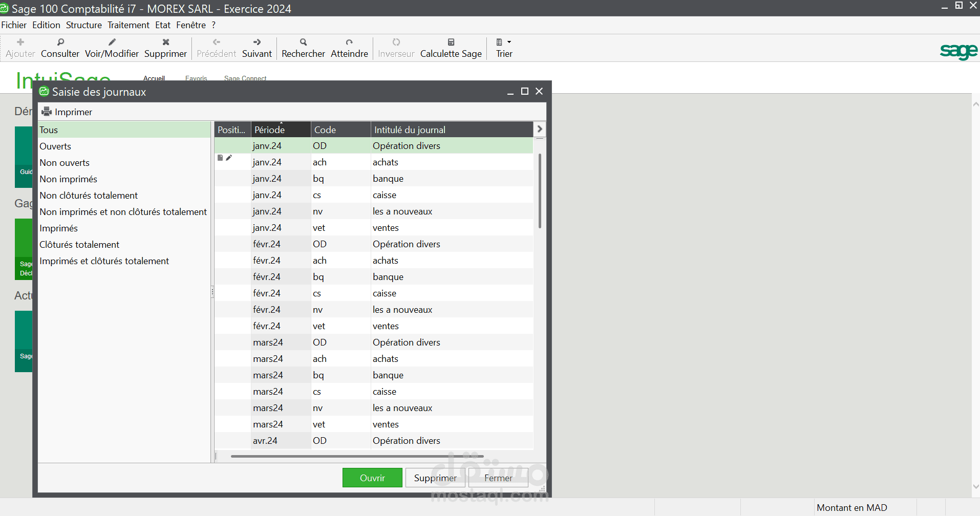This screenshot has width=980, height=516.
Task: Select the févr.24 banque journal row
Action: (374, 277)
